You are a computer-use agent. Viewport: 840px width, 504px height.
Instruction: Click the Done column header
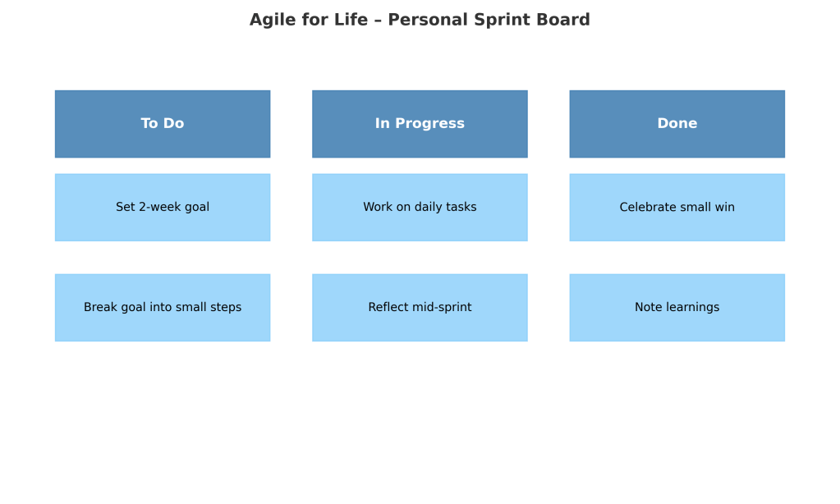pyautogui.click(x=677, y=124)
